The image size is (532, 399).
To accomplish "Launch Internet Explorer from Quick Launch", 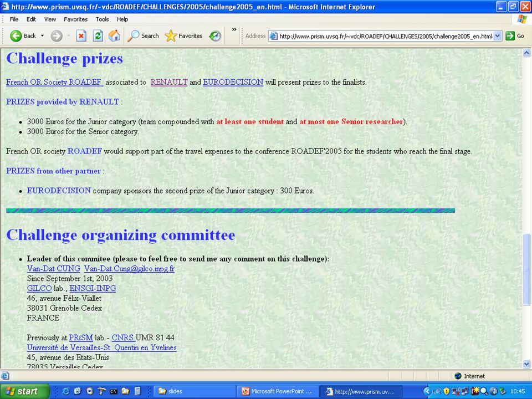I will point(65,391).
